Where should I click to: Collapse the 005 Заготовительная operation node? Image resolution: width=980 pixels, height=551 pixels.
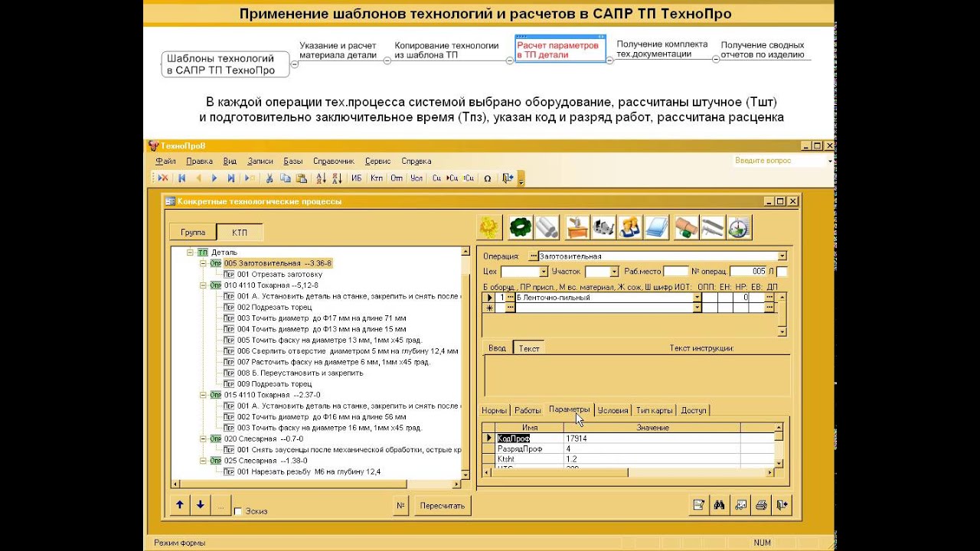(204, 263)
